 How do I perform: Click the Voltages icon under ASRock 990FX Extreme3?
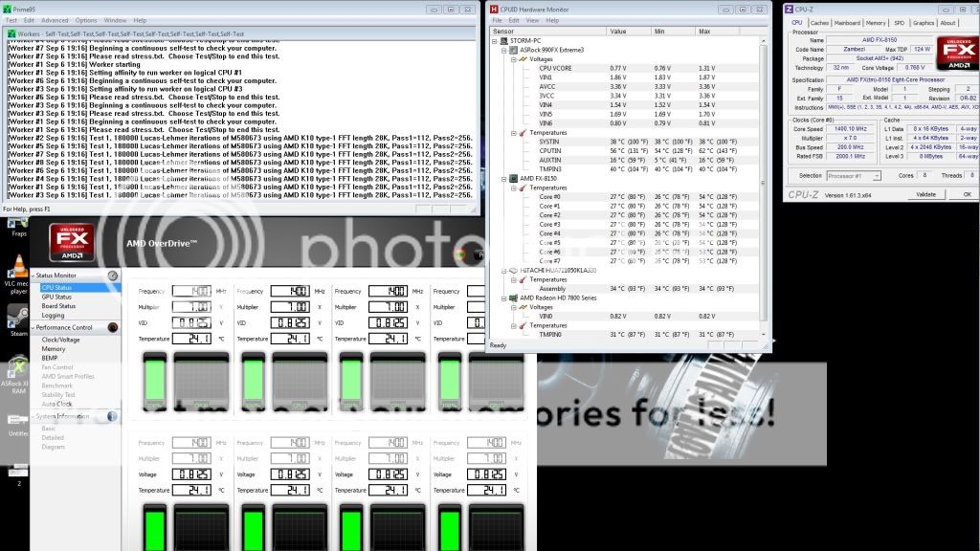click(523, 59)
